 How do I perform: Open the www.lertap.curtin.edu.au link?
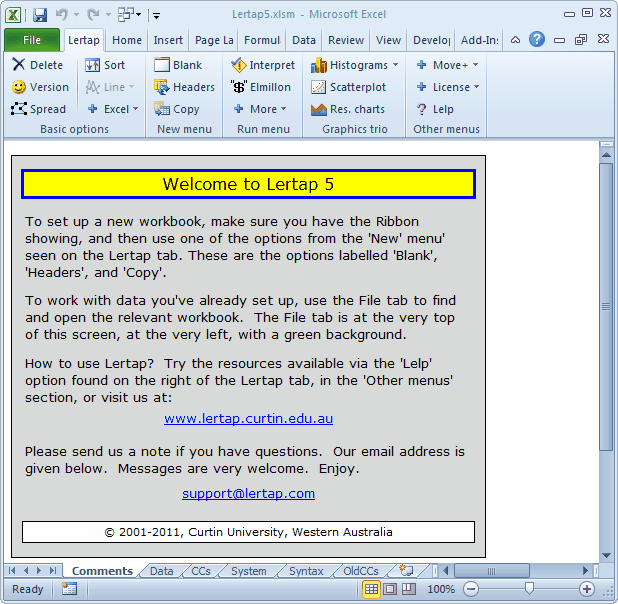248,418
